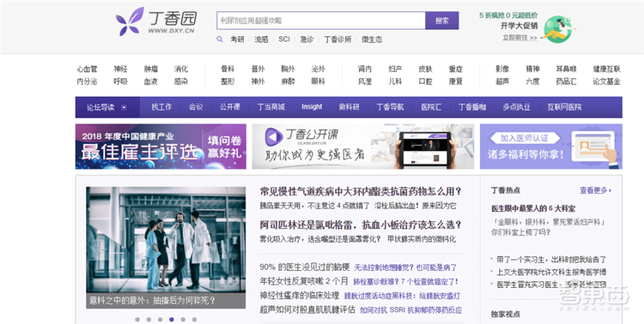
Task: Open the 心血管 department link
Action: coord(87,69)
